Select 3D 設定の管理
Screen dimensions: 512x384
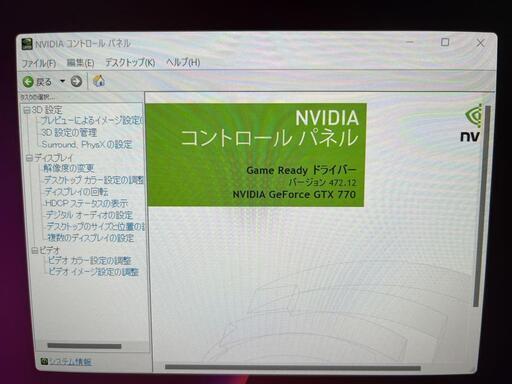pos(69,133)
